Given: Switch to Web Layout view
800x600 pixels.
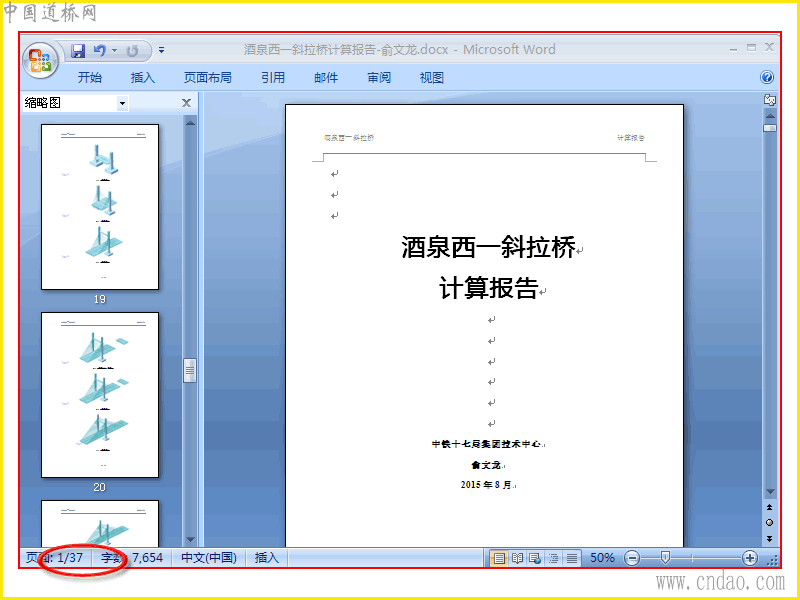Looking at the screenshot, I should [x=535, y=558].
